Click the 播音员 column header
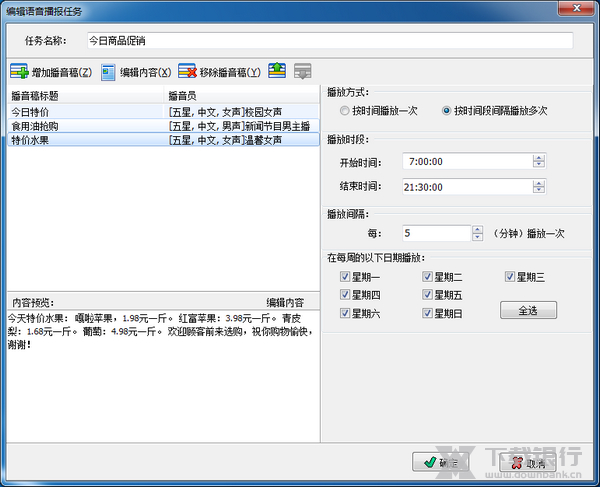600x487 pixels. pyautogui.click(x=241, y=95)
